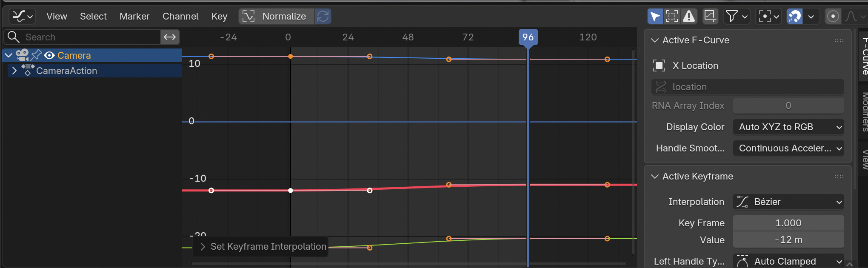Toggle Camera channel eye visibility
The height and width of the screenshot is (268, 868).
(x=49, y=55)
